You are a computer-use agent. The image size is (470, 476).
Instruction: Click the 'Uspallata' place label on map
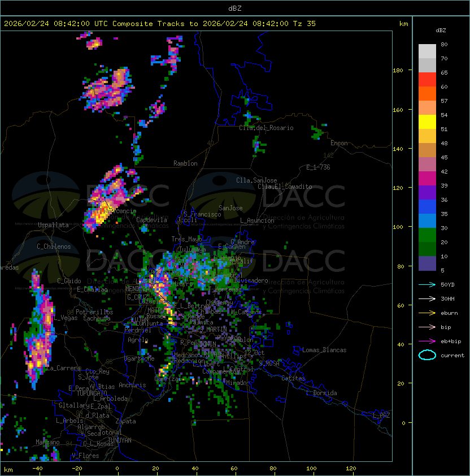[53, 225]
